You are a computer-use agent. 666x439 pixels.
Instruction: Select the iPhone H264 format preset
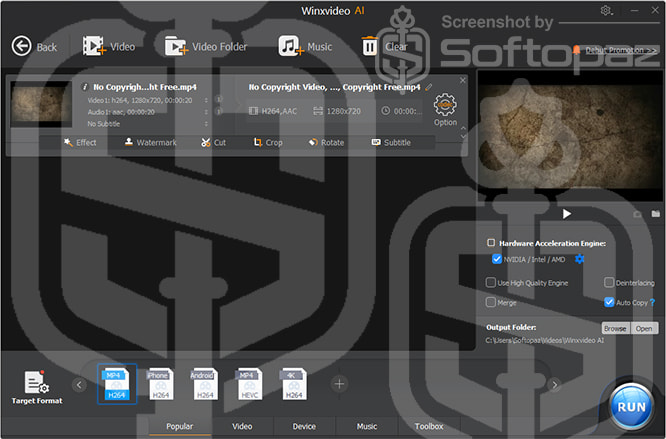[161, 384]
